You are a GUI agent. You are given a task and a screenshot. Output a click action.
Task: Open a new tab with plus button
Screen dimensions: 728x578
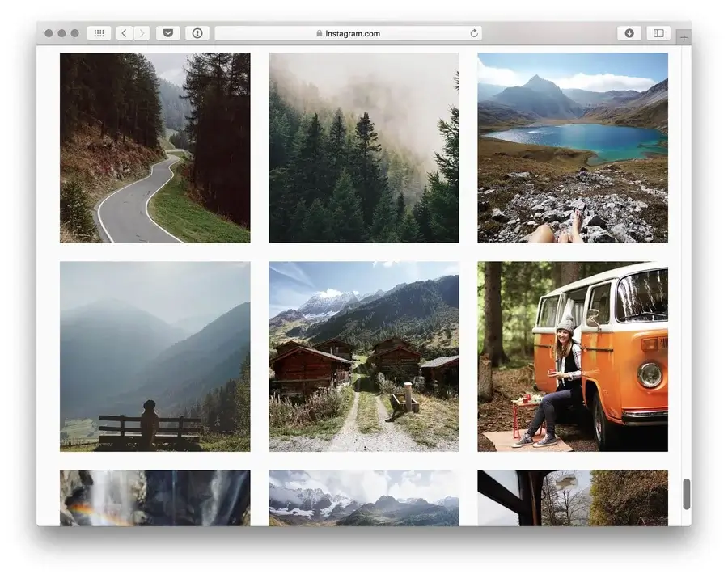(684, 37)
